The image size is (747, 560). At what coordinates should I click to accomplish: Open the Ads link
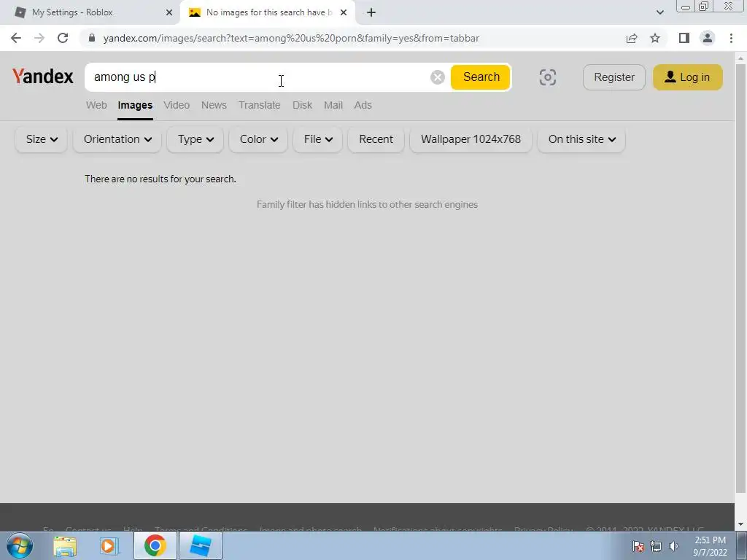[x=363, y=105]
